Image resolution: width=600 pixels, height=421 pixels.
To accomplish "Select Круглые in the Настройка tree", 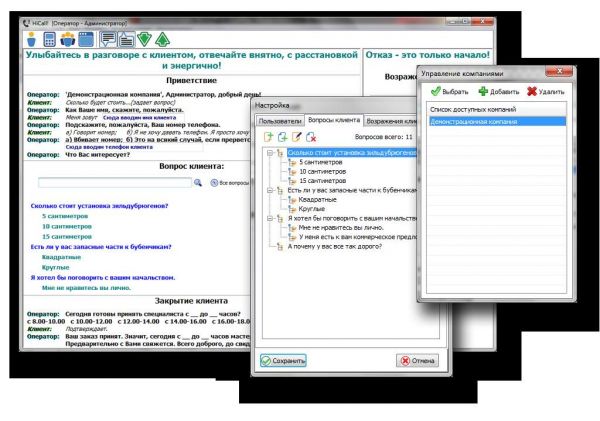I will (311, 209).
